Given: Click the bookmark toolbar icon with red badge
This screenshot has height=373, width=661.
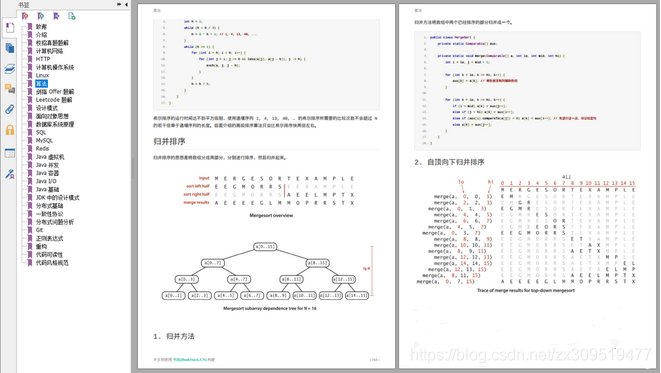Looking at the screenshot, I should [x=25, y=16].
